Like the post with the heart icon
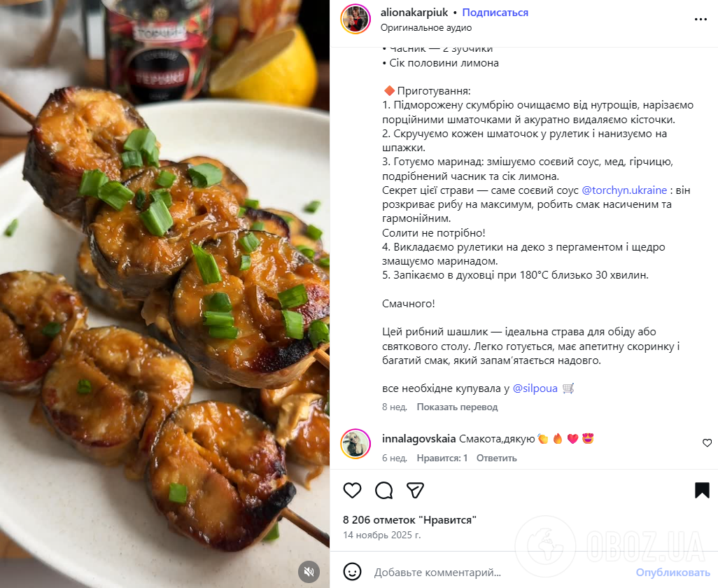718x588 pixels. coord(352,491)
